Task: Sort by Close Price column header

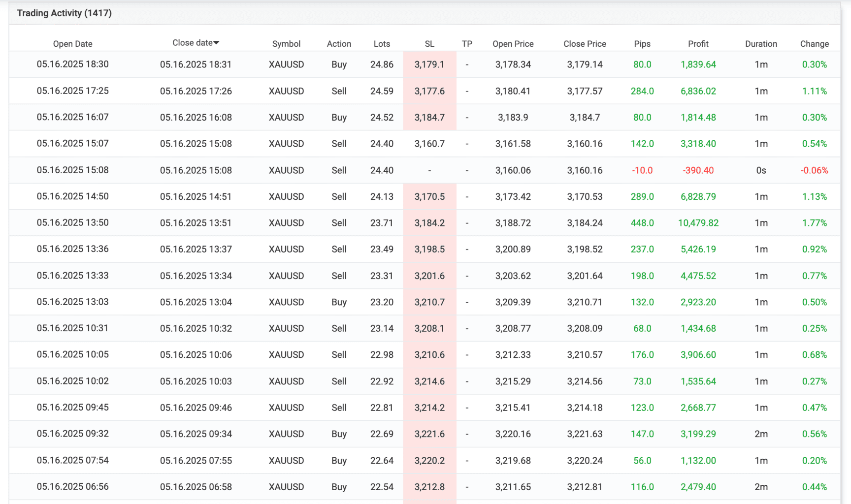Action: pyautogui.click(x=585, y=44)
